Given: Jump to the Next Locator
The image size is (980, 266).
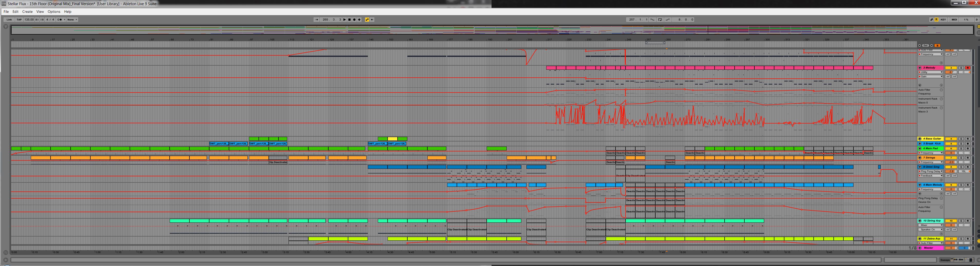Looking at the screenshot, I should 932,46.
